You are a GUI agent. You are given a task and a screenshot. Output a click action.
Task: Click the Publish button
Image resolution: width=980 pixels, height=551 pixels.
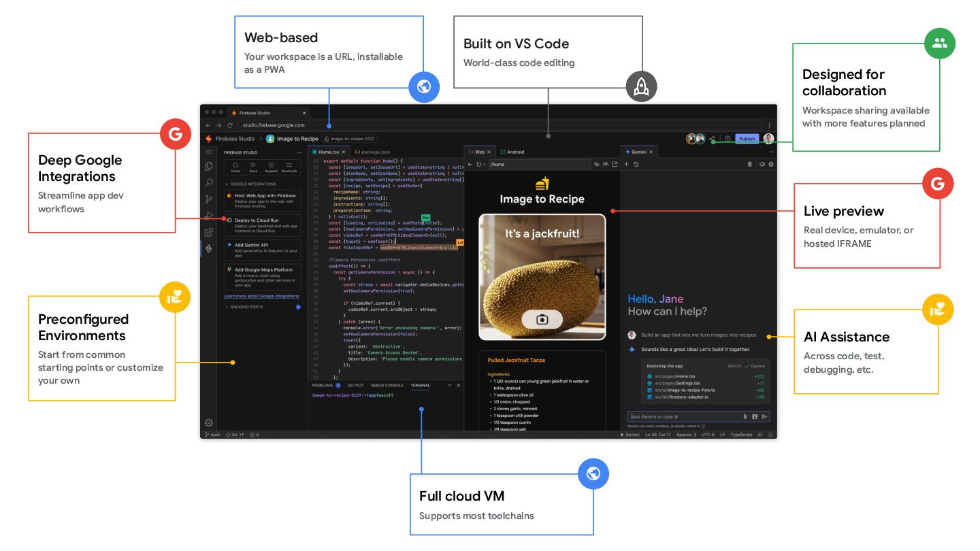click(x=747, y=139)
